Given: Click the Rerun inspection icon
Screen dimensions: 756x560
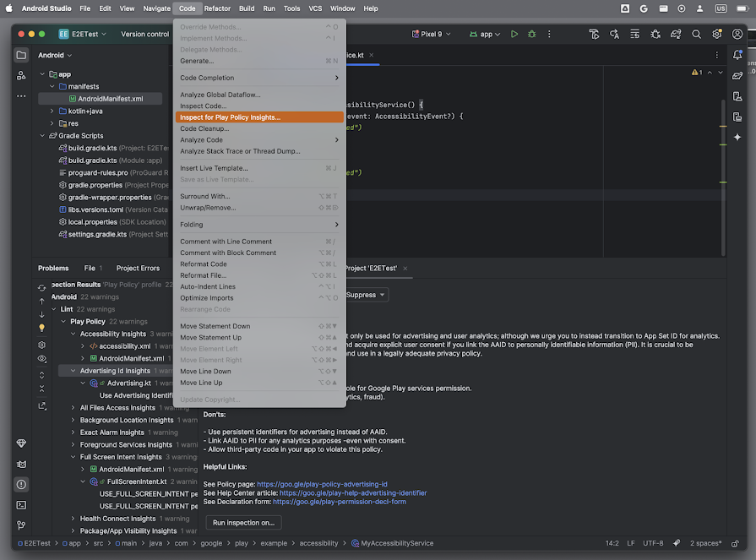Looking at the screenshot, I should [42, 288].
